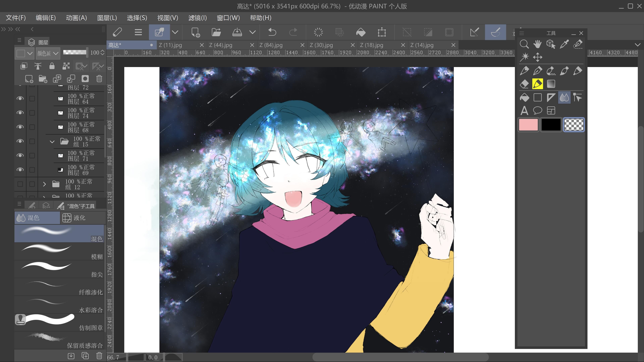The image size is (644, 362).
Task: Open the 滤镜(I) menu
Action: [x=197, y=18]
